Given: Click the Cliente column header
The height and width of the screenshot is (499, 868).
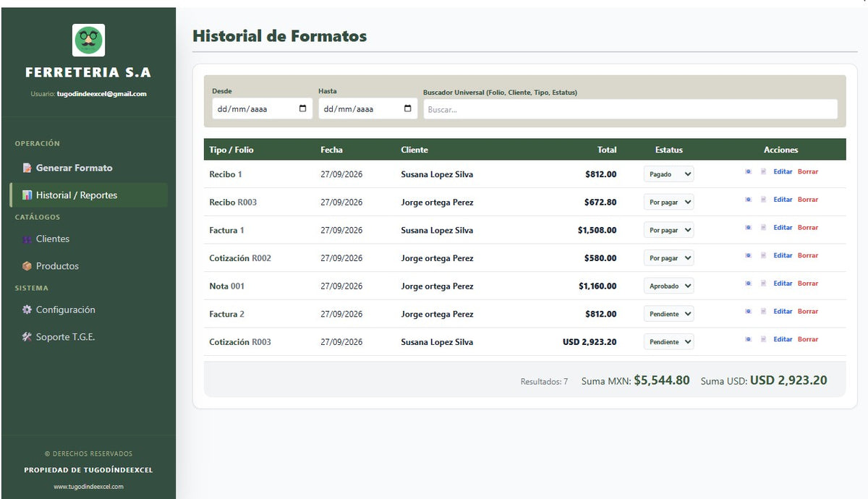Looking at the screenshot, I should (x=414, y=150).
